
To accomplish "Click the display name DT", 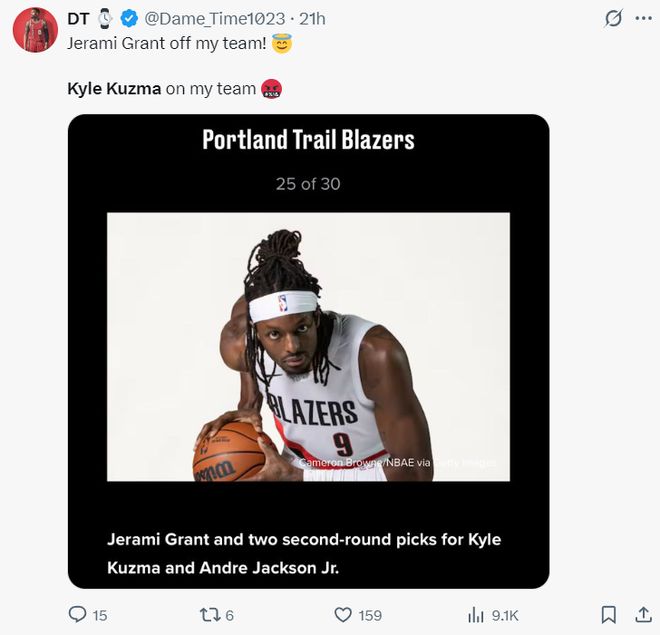I will tap(78, 19).
